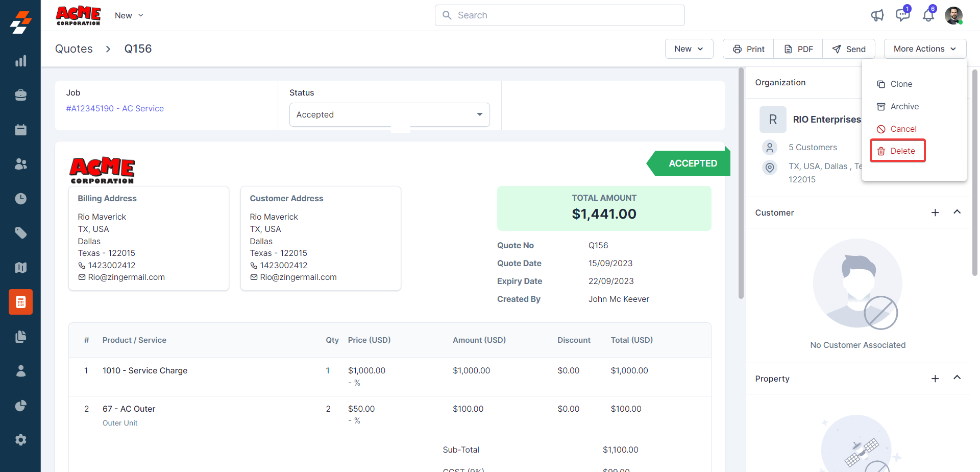
Task: Open the More Actions dropdown
Action: point(925,49)
